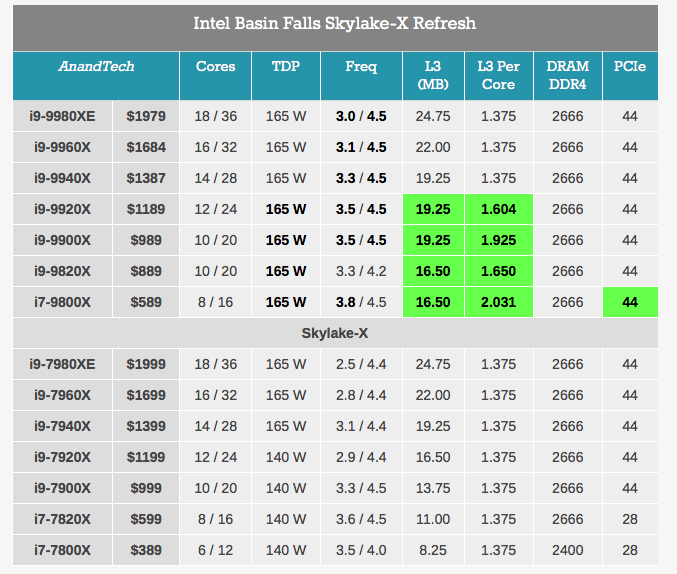677x574 pixels.
Task: Click the 8.25 L3 cache cell
Action: [x=433, y=550]
